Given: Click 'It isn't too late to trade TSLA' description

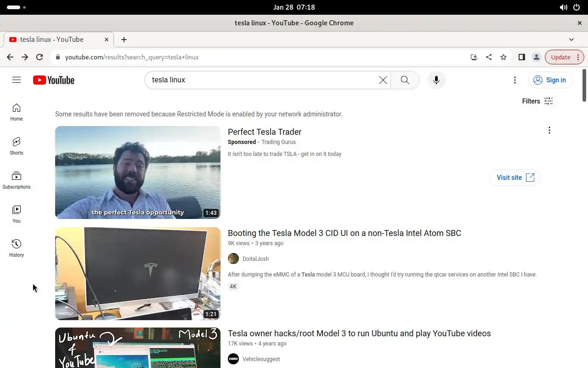Looking at the screenshot, I should coord(285,154).
